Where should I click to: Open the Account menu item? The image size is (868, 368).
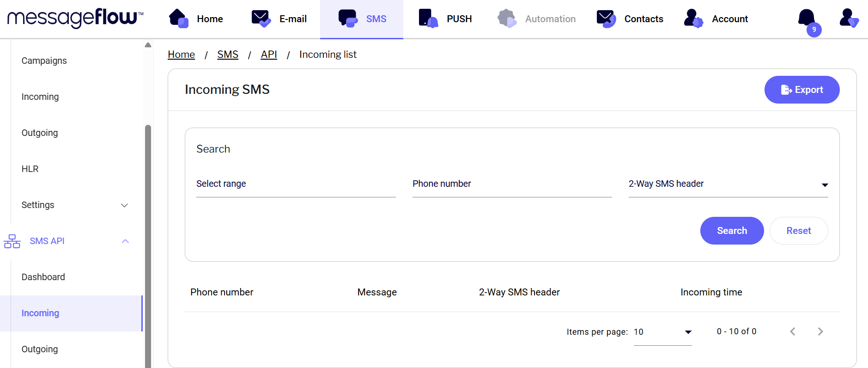[x=729, y=19]
